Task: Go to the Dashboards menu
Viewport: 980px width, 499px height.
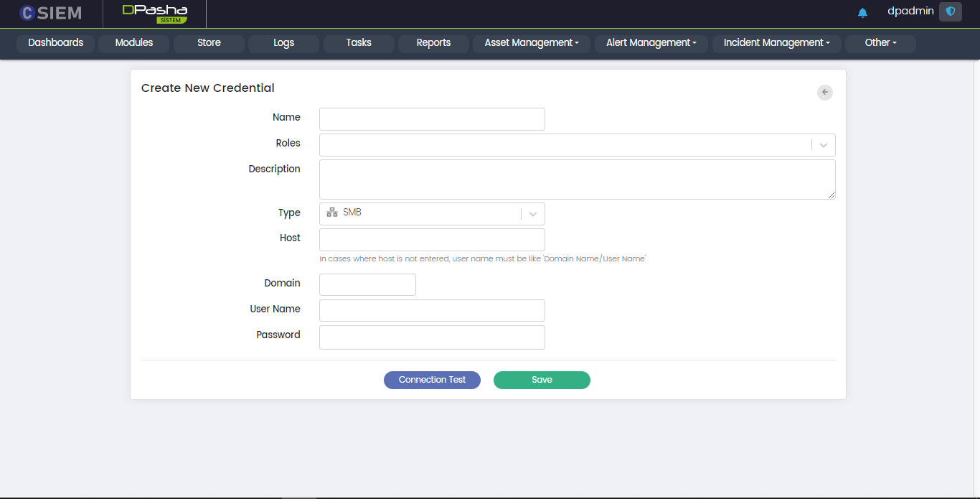Action: [56, 43]
